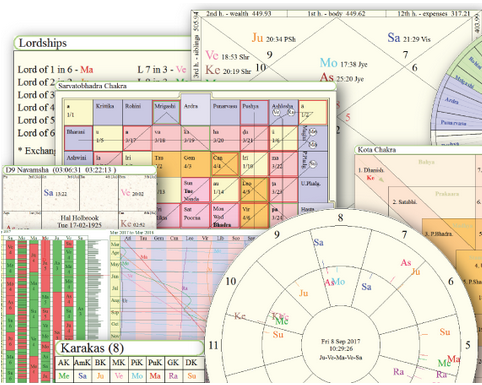Image resolution: width=482 pixels, height=385 pixels.
Task: Select the DK column's Su value
Action: (191, 376)
